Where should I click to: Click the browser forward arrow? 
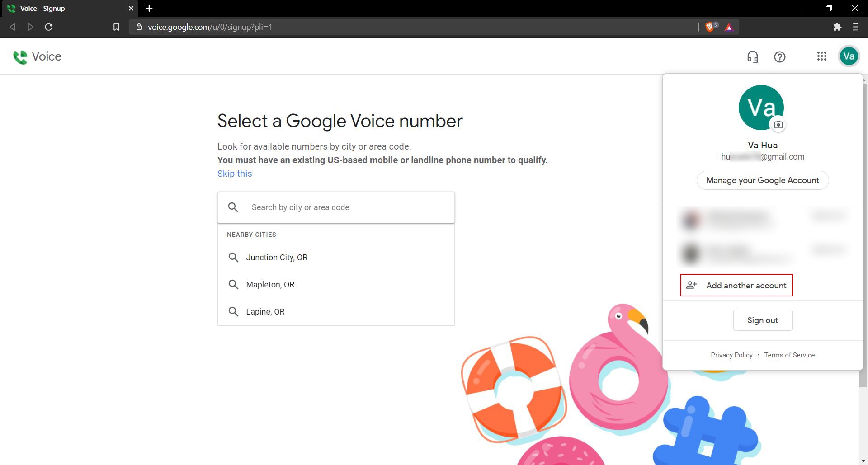click(30, 27)
